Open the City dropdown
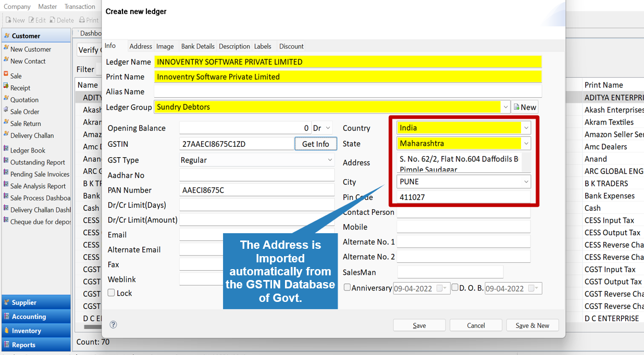 click(x=526, y=182)
